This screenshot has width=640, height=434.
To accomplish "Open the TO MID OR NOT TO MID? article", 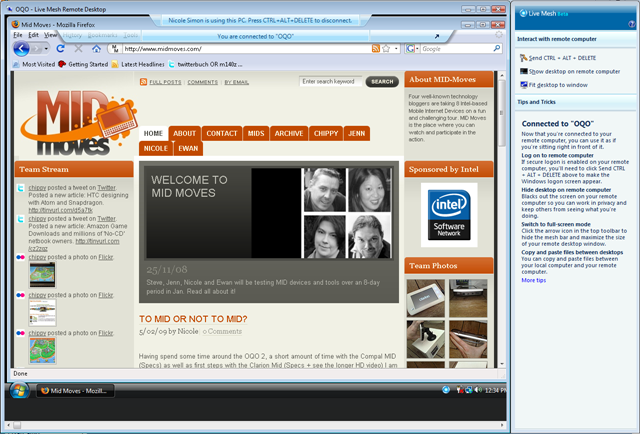I will (193, 319).
